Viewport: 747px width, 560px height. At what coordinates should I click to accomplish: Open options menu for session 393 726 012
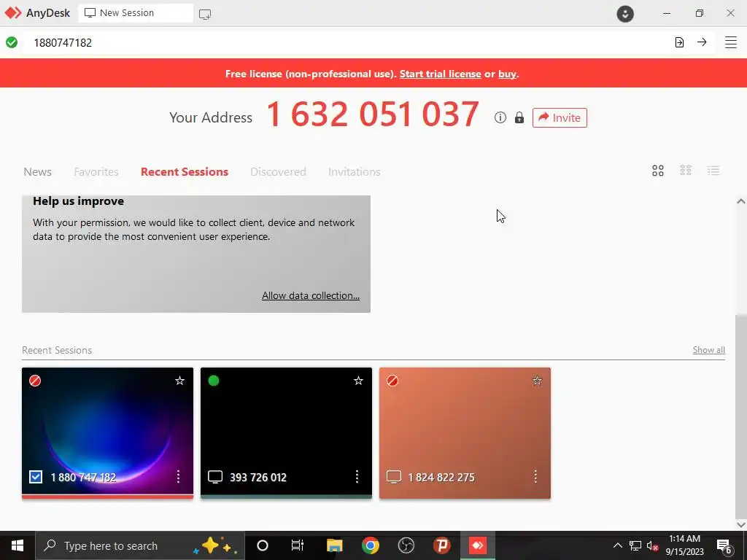(x=357, y=477)
